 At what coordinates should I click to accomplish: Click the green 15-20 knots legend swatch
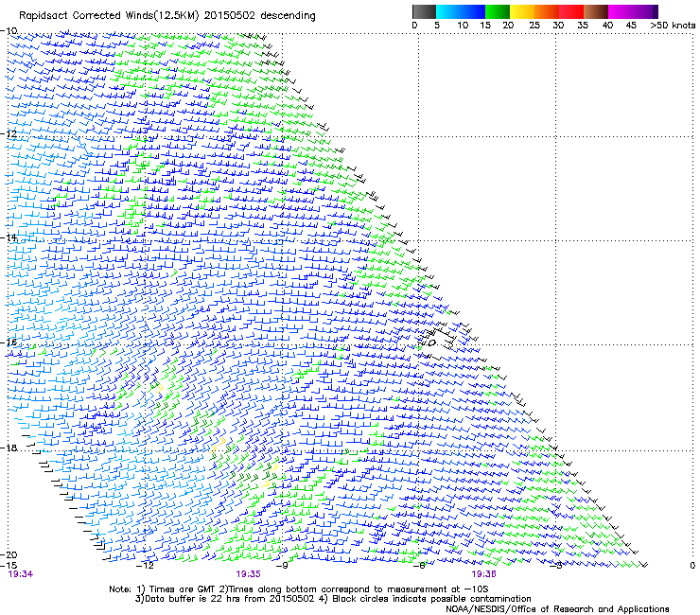click(x=498, y=11)
